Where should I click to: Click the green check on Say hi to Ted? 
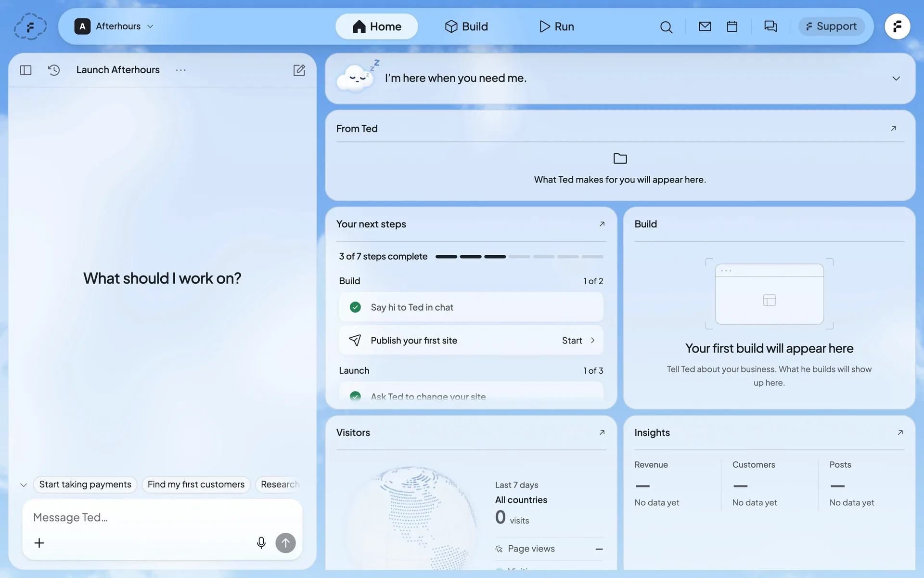[x=355, y=307]
